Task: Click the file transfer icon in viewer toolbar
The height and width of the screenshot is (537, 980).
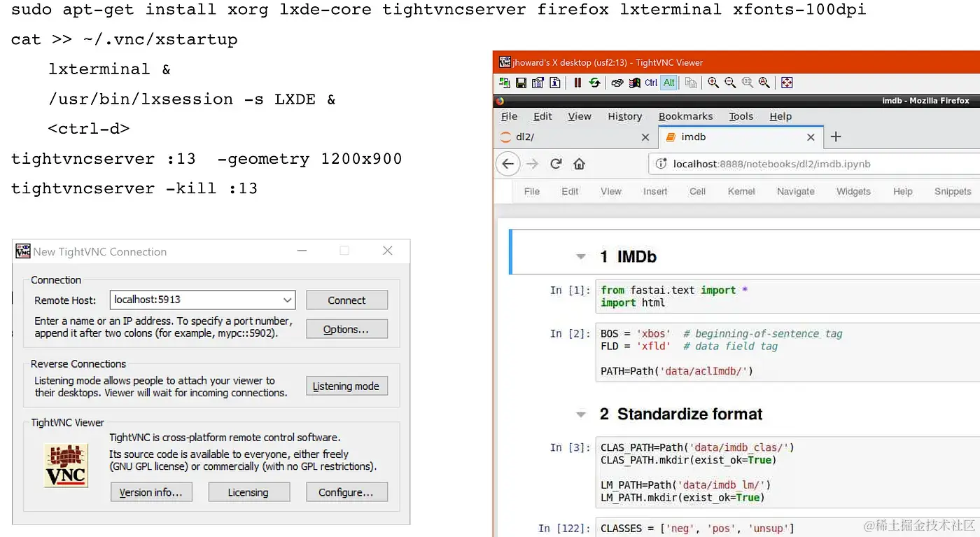Action: pos(691,83)
